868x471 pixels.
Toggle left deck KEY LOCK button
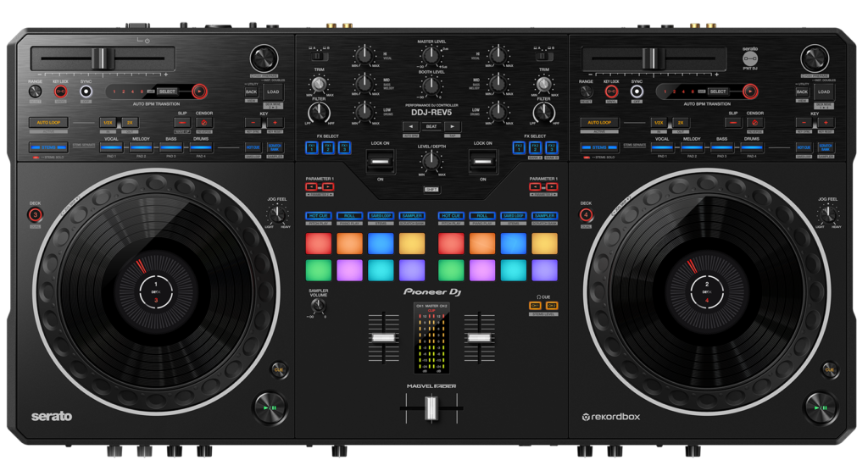60,91
